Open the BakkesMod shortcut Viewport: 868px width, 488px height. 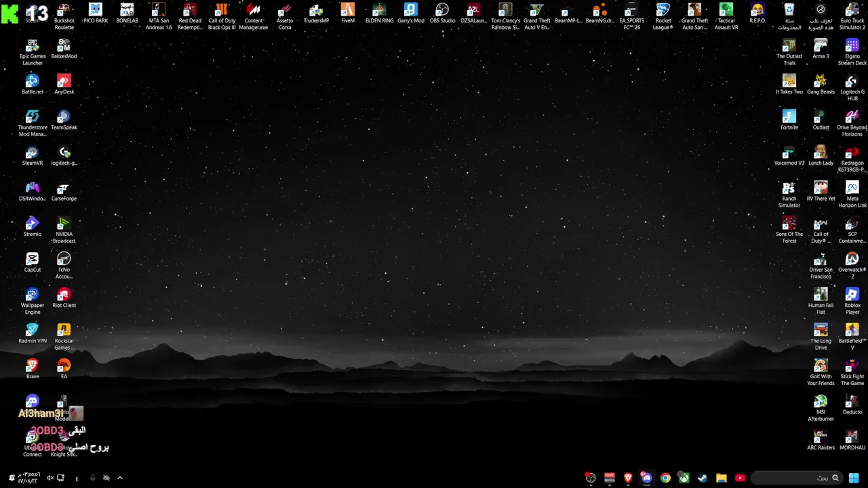64,49
